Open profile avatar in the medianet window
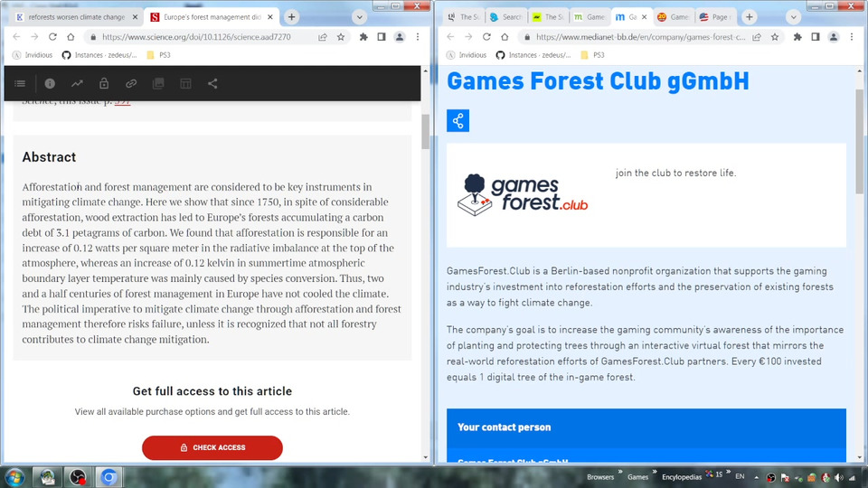The height and width of the screenshot is (488, 868). pyautogui.click(x=833, y=37)
